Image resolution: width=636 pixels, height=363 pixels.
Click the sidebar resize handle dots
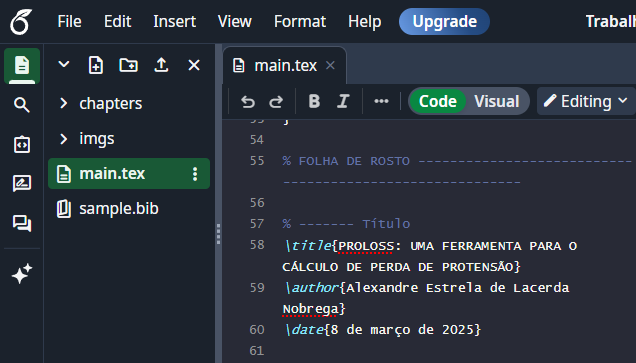(x=218, y=234)
